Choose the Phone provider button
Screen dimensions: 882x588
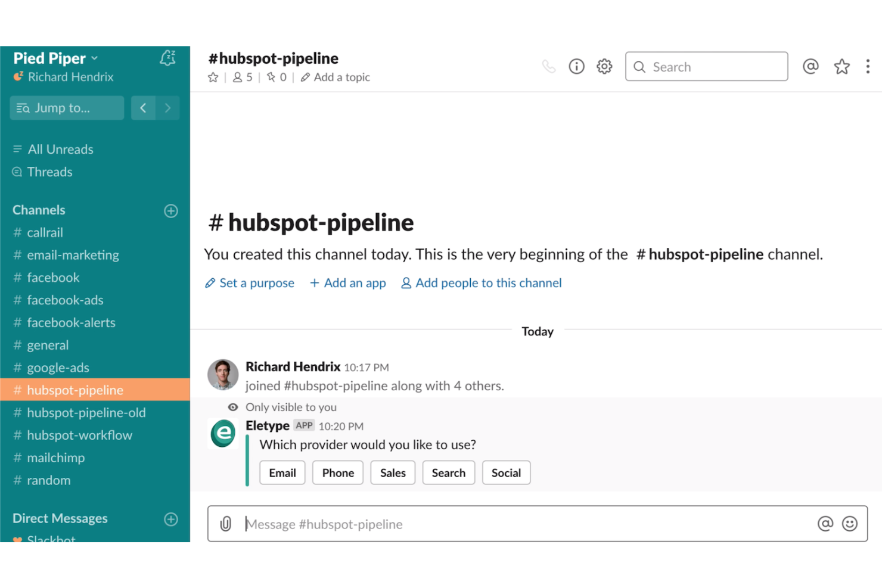click(x=338, y=473)
